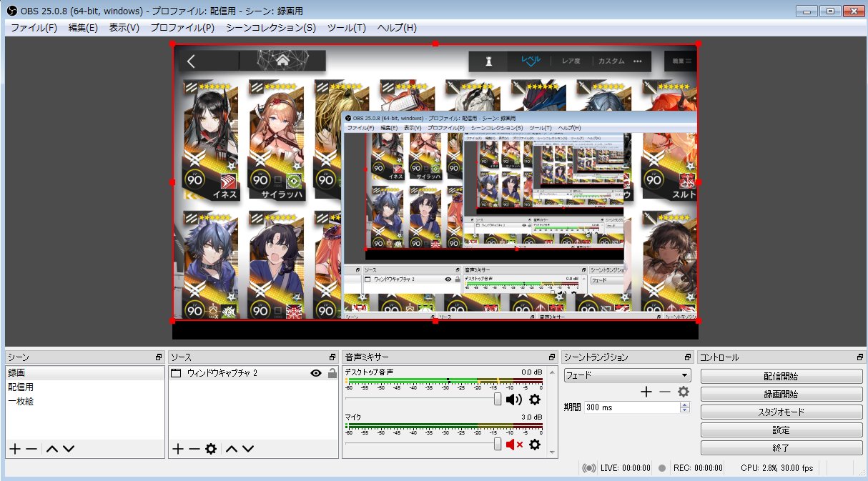Screen dimensions: 868x481
Task: Open マイク audio settings gear
Action: [534, 445]
